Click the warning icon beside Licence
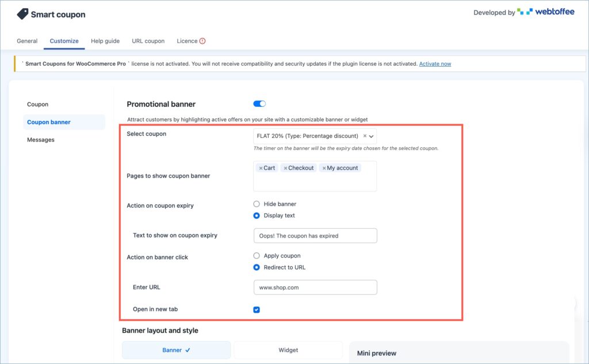 202,41
